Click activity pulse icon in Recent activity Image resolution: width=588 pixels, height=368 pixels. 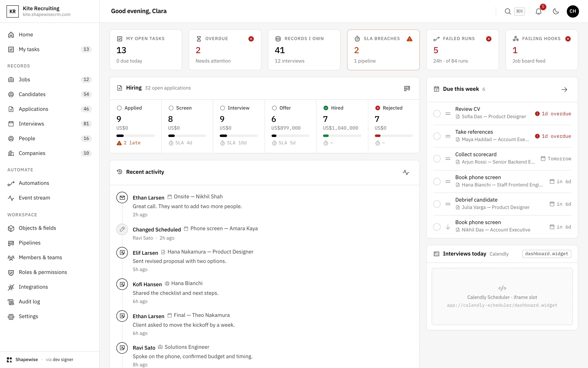pos(406,172)
